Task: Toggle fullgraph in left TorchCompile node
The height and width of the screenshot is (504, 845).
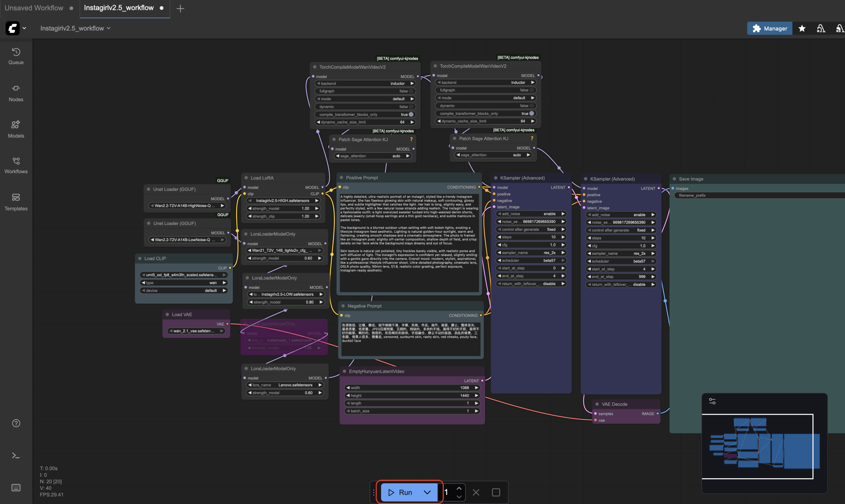Action: (411, 91)
